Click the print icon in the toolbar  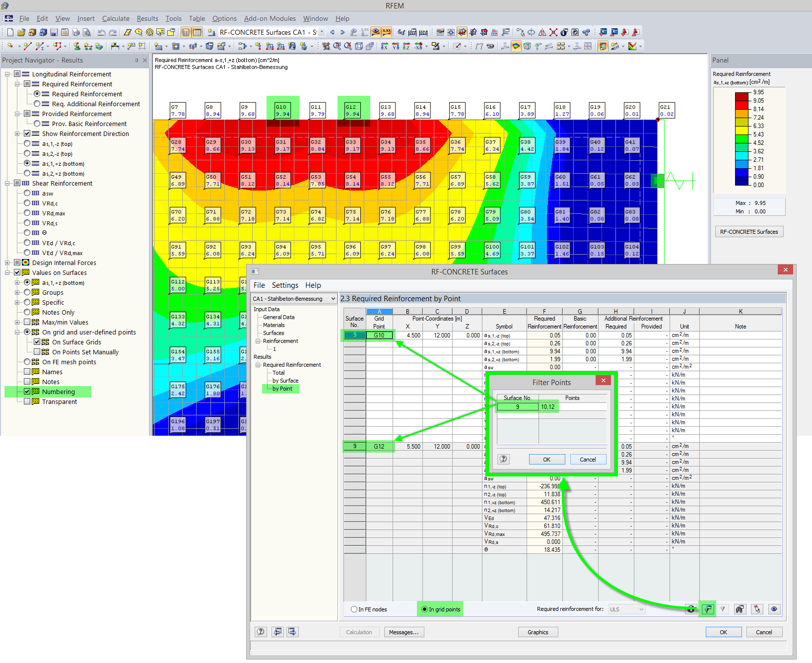(75, 32)
